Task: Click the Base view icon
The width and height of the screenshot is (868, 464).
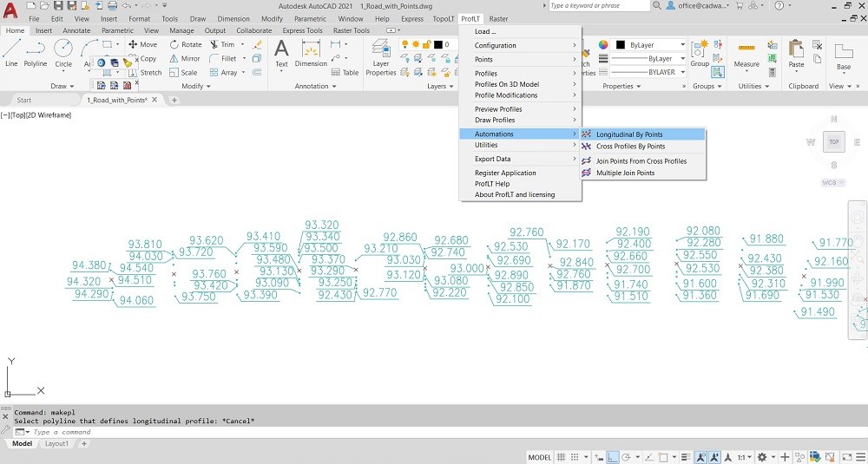Action: click(844, 56)
